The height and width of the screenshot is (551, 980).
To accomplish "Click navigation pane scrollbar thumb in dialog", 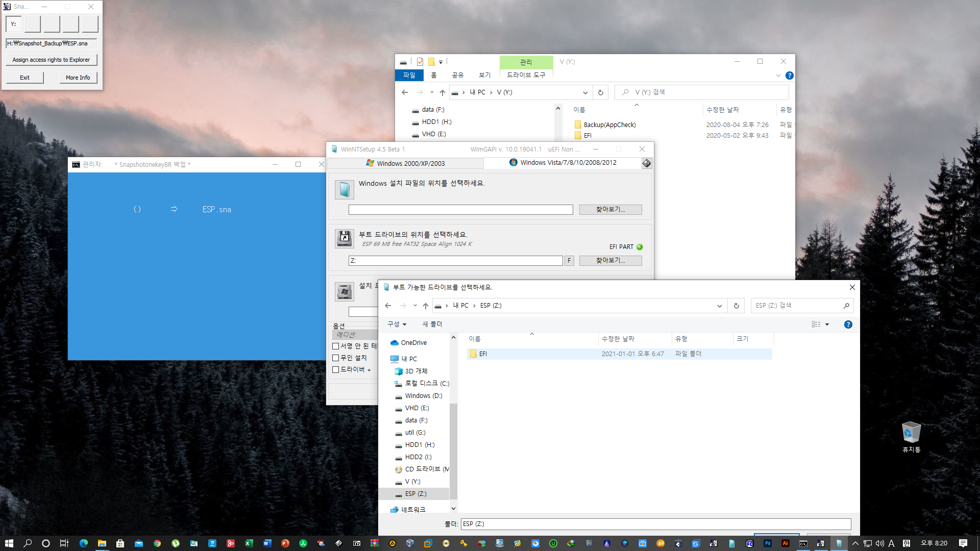I will (x=453, y=451).
